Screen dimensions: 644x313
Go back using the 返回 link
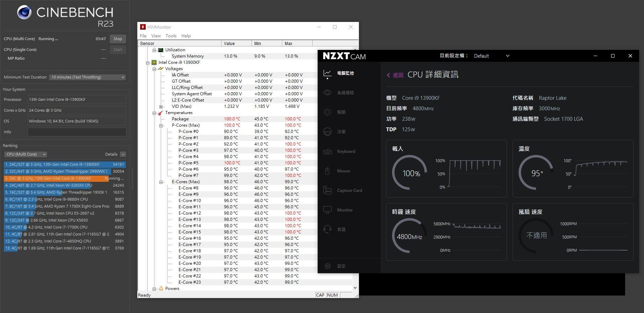tap(395, 75)
